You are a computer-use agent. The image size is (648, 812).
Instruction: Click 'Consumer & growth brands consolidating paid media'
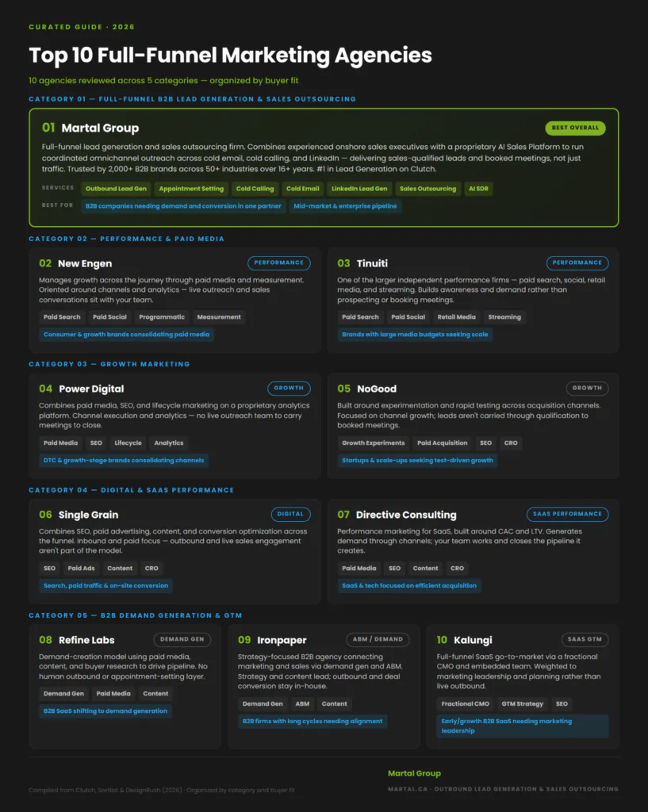coord(126,335)
